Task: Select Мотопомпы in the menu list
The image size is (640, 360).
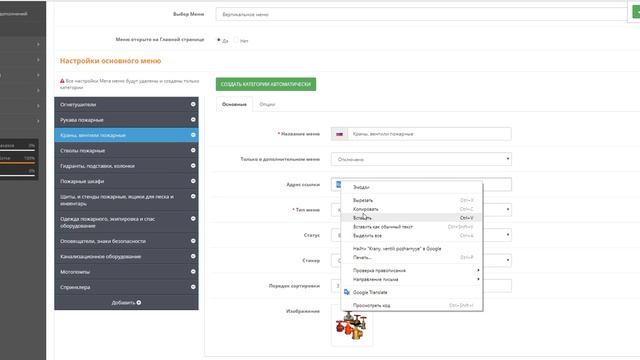Action: [x=127, y=271]
